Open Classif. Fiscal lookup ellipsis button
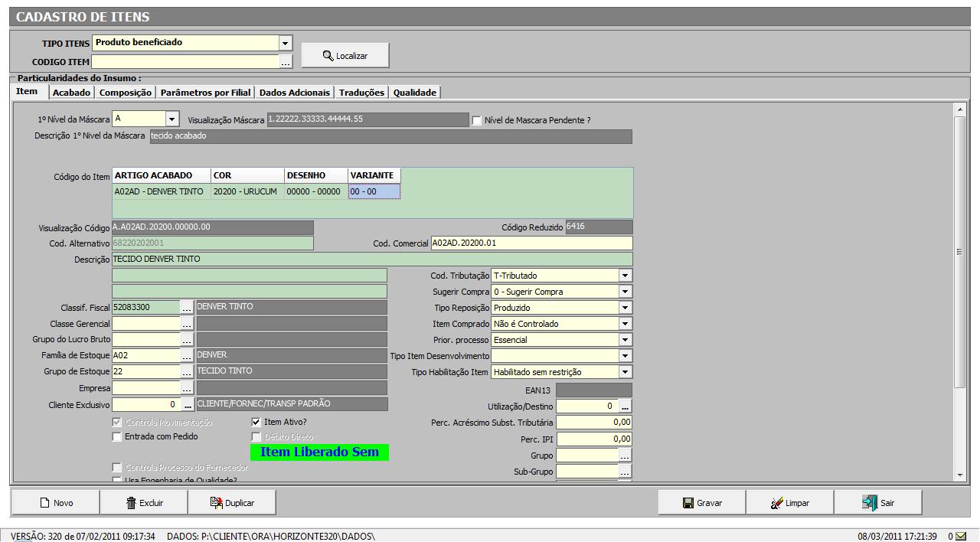The width and height of the screenshot is (980, 542). (x=188, y=308)
